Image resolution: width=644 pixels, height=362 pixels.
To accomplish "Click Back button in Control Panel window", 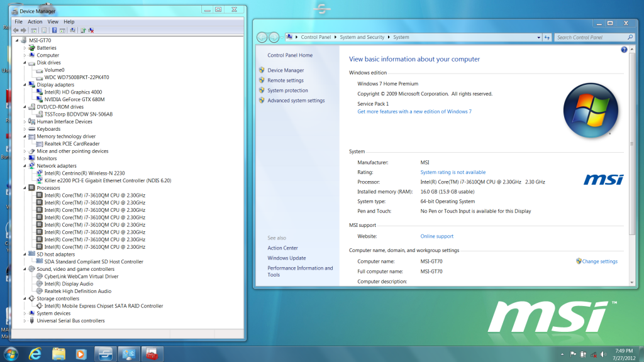I will (262, 37).
